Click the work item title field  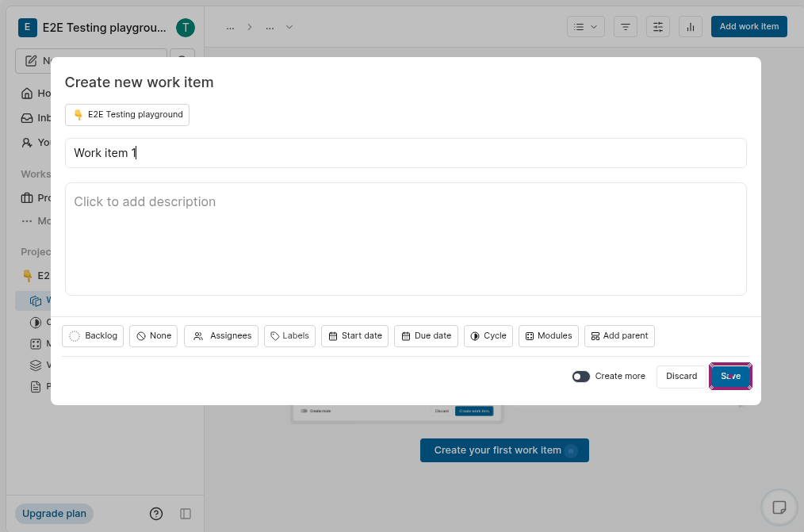(x=405, y=153)
